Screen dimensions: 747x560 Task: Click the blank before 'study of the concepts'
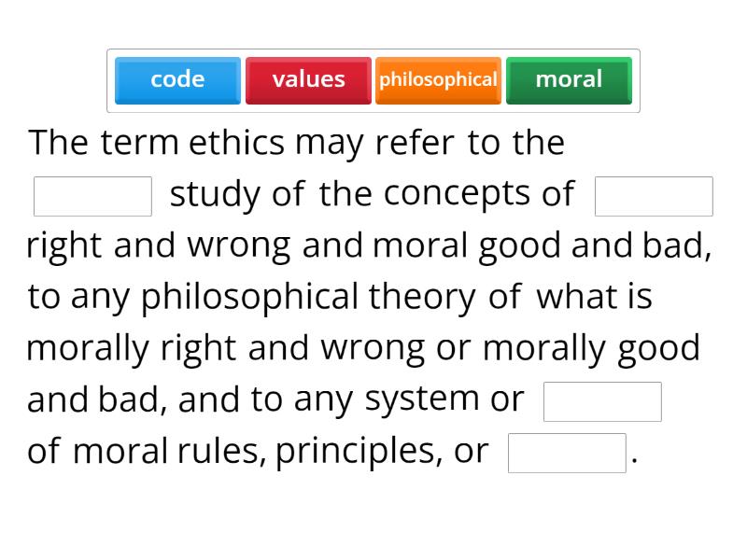point(92,194)
